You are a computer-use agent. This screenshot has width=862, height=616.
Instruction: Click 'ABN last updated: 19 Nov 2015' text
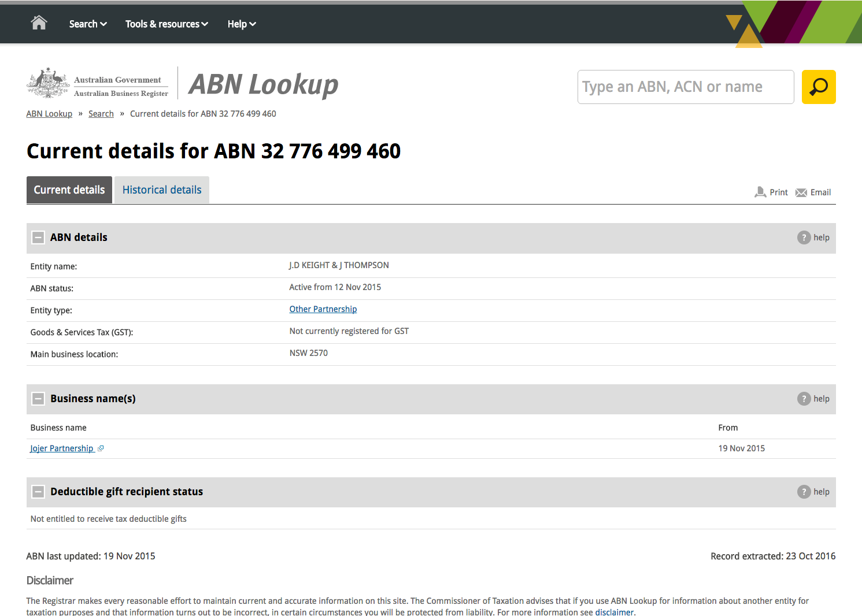pyautogui.click(x=91, y=556)
